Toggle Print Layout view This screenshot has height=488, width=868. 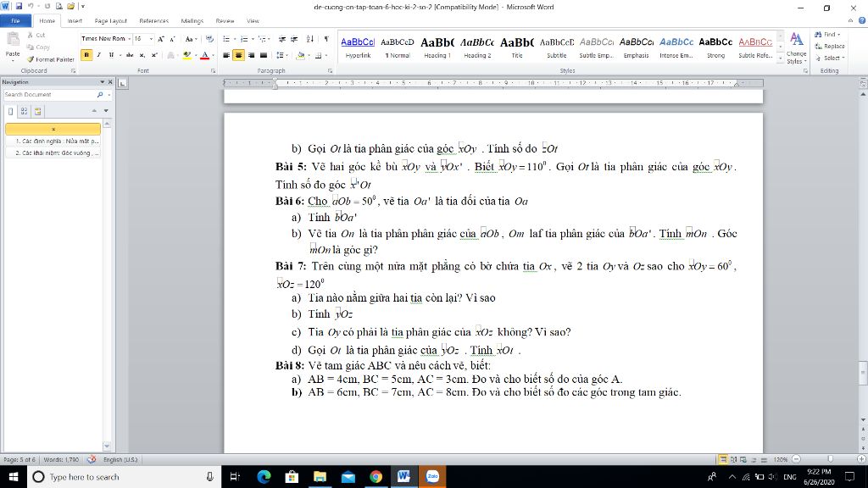click(x=722, y=460)
